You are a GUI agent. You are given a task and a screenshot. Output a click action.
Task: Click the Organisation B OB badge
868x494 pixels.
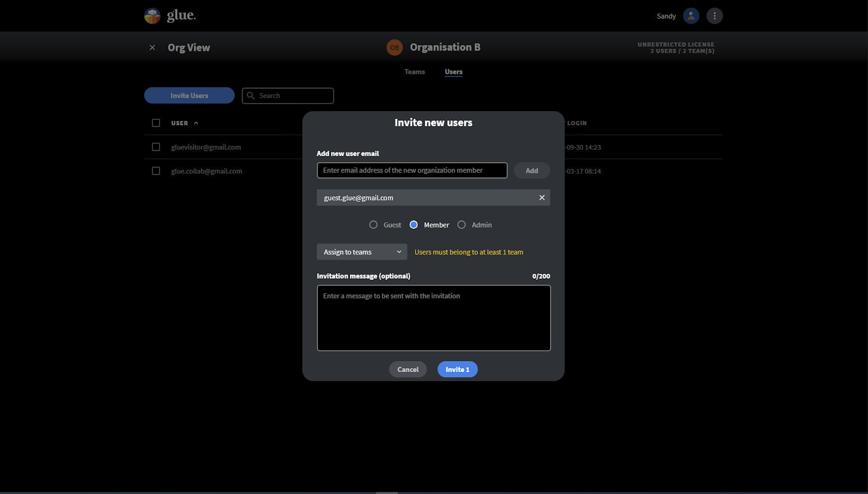pos(394,48)
